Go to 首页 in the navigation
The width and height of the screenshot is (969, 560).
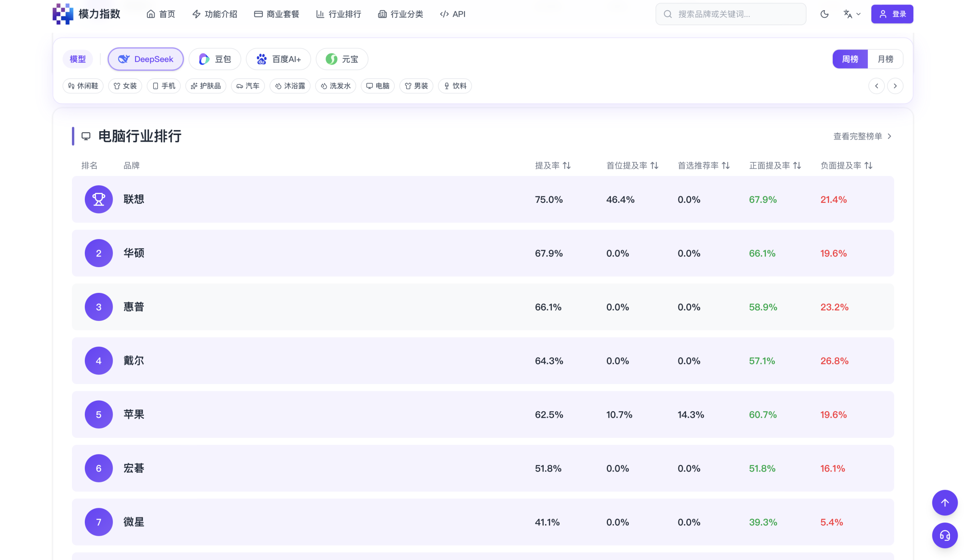coord(161,14)
